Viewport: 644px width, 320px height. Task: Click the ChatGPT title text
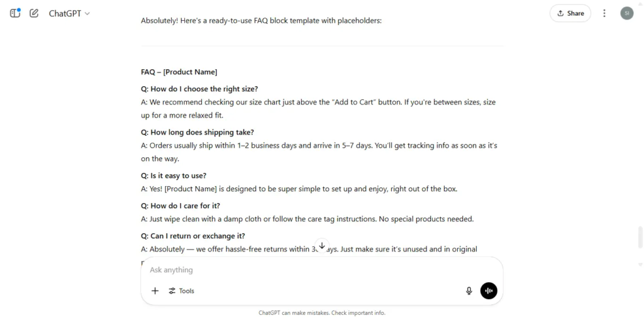65,13
